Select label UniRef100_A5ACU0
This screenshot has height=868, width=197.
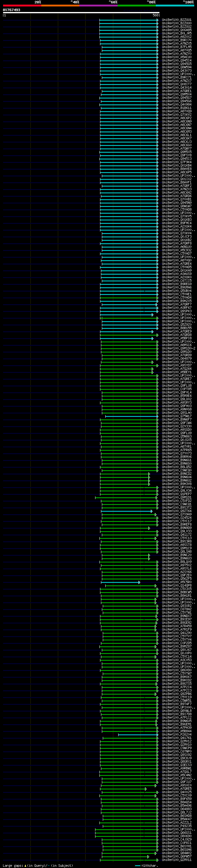click(176, 57)
